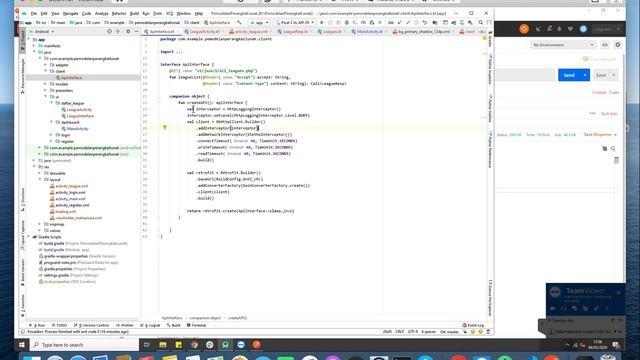Click Postman environment quick look eye icon
Viewport: 640px width, 360px height.
pos(605,45)
